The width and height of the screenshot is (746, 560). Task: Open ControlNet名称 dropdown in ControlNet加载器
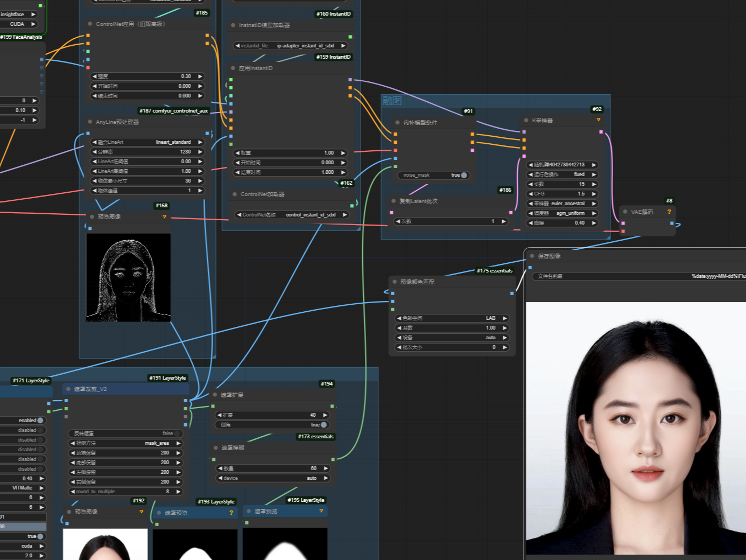point(292,214)
